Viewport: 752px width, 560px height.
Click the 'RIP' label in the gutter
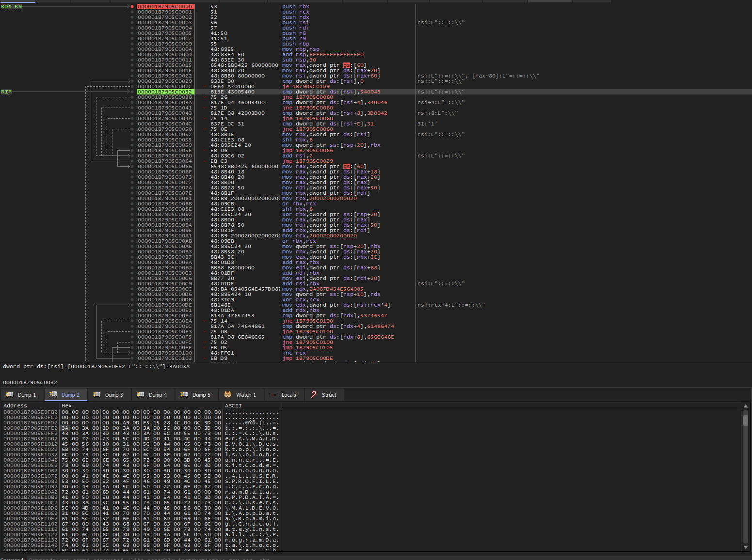click(x=6, y=92)
